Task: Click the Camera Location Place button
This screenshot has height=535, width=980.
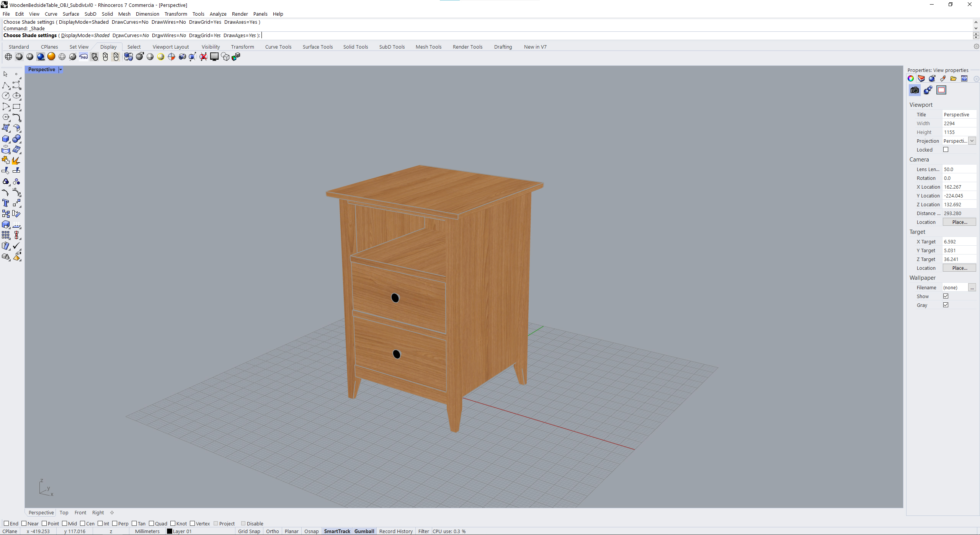Action: [959, 222]
